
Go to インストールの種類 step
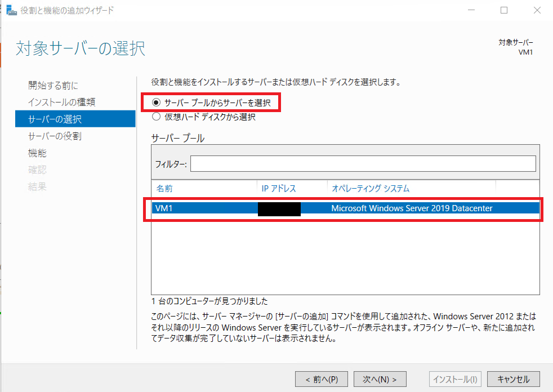click(61, 103)
